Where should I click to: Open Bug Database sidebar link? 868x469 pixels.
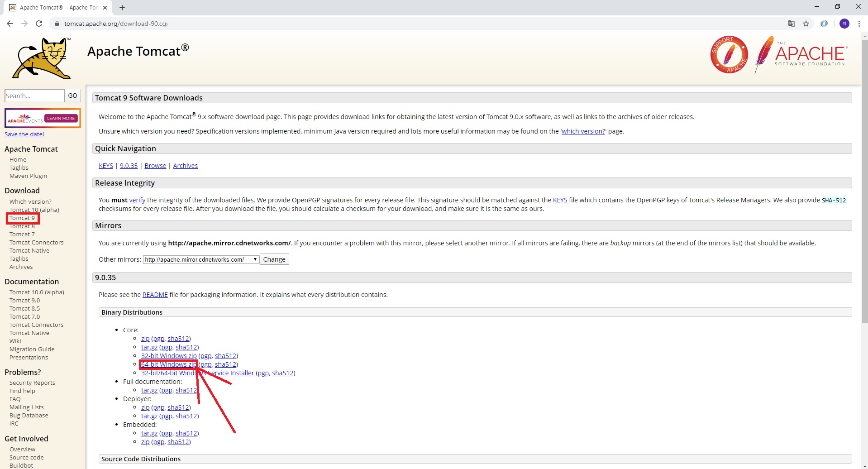[x=29, y=416]
